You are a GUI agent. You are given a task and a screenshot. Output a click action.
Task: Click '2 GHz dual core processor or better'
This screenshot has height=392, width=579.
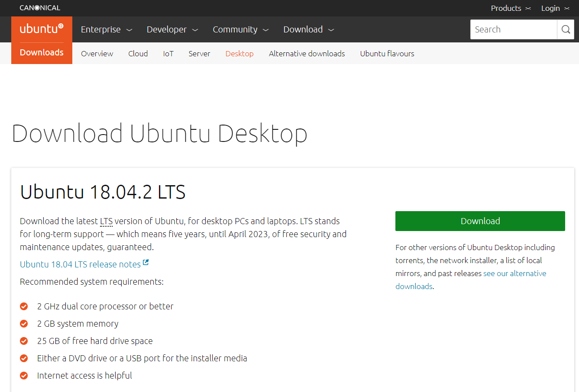(105, 306)
